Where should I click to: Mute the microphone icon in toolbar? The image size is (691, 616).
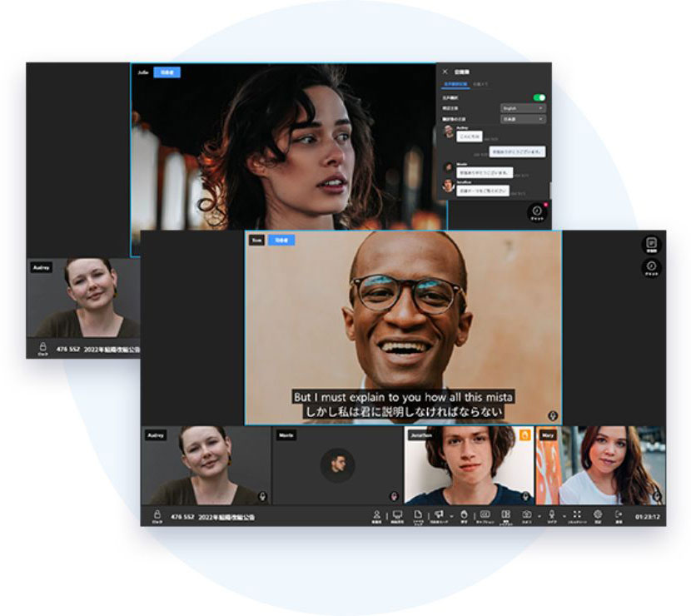pyautogui.click(x=551, y=516)
